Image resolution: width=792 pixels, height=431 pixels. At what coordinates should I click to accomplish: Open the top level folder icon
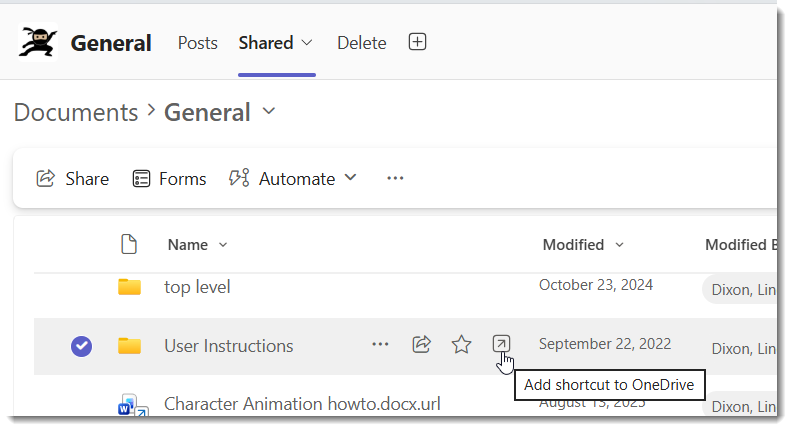(x=129, y=286)
